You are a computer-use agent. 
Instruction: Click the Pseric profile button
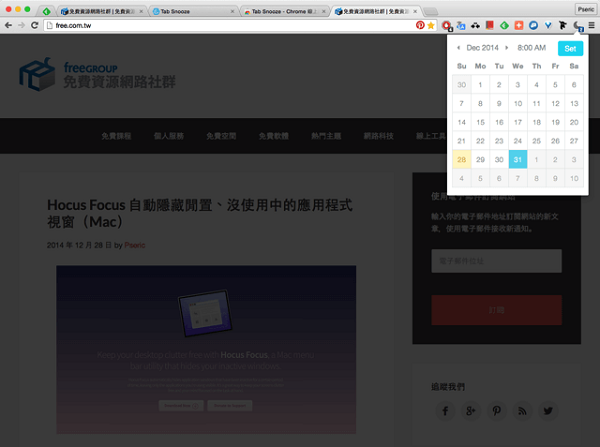point(585,9)
